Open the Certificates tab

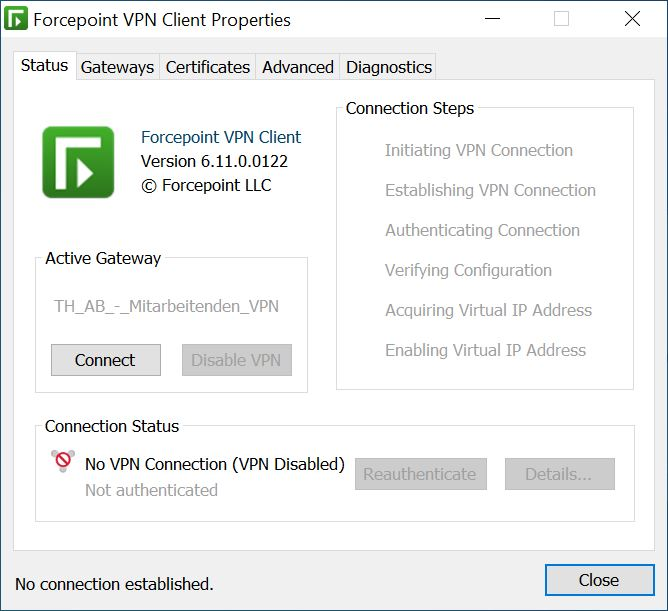point(207,67)
